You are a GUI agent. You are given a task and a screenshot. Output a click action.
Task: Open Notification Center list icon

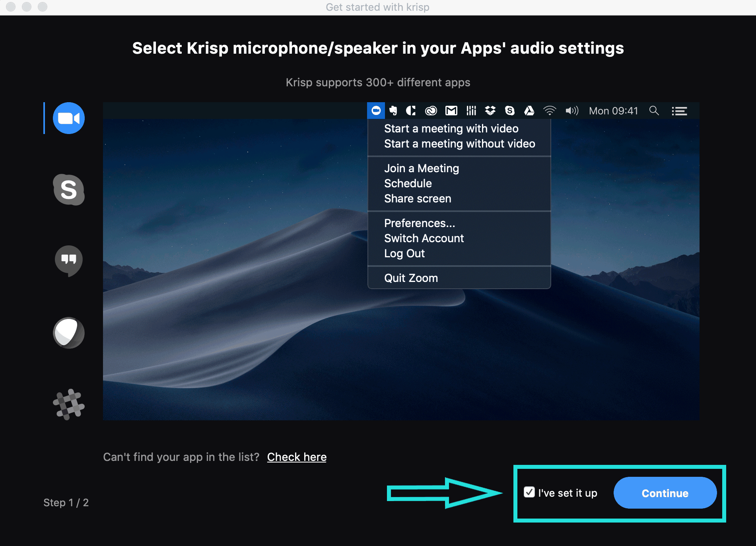(x=679, y=111)
